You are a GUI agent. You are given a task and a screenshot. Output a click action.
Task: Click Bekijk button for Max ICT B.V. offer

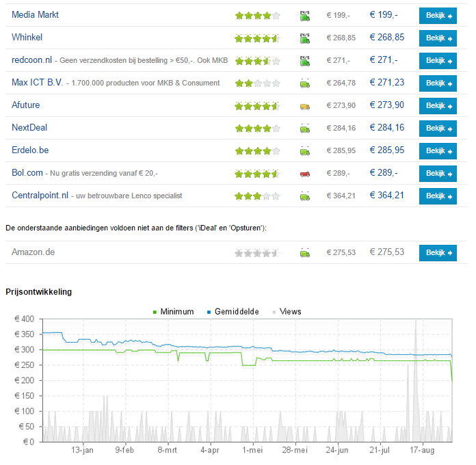click(x=438, y=83)
